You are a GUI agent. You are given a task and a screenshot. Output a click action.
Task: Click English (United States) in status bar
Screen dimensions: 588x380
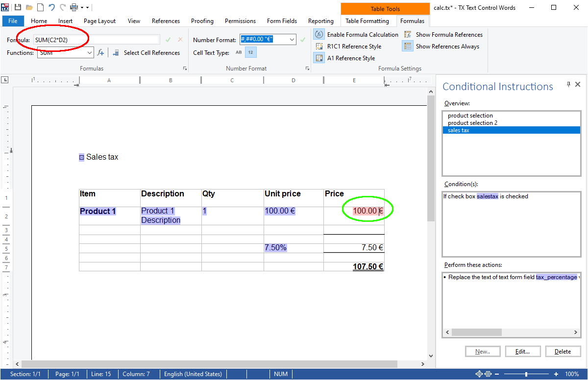point(193,374)
